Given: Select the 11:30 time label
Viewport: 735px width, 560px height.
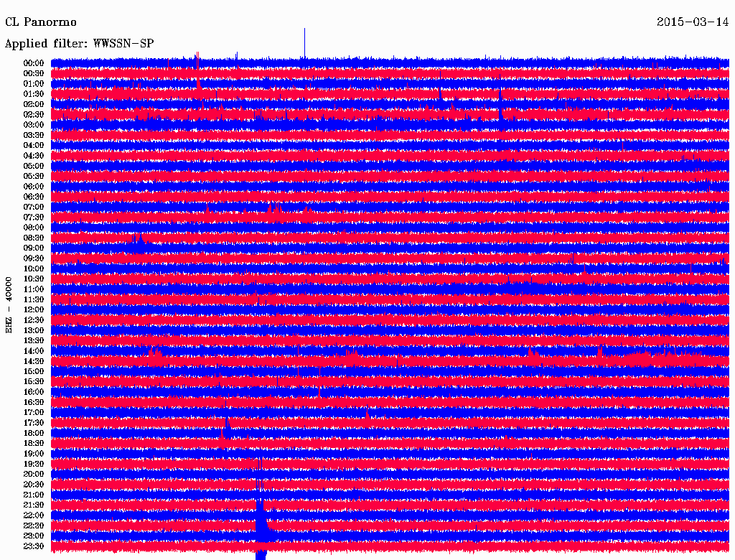Looking at the screenshot, I should tap(34, 299).
